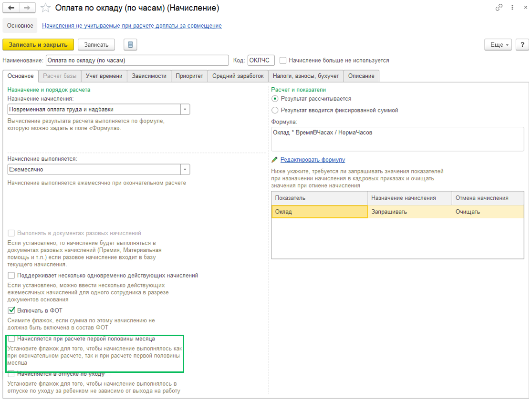Enable 'Начисление больше не используется' checkbox
This screenshot has height=401, width=532.
[x=283, y=61]
